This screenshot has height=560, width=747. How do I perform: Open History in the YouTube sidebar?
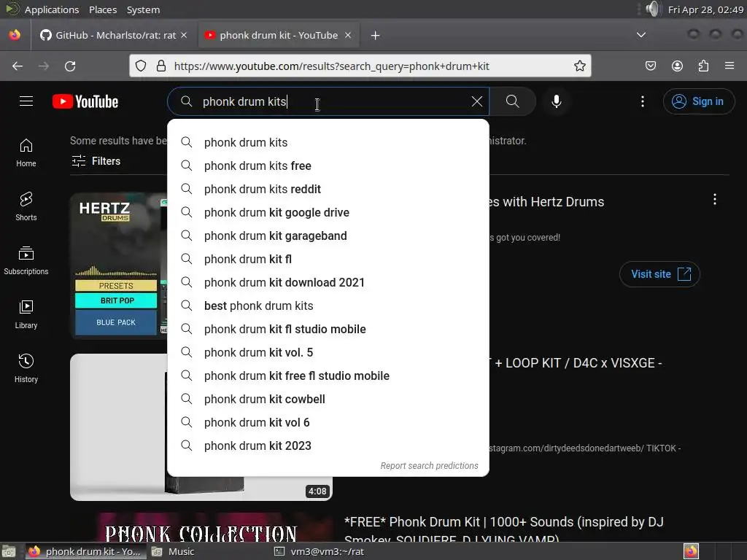point(26,368)
